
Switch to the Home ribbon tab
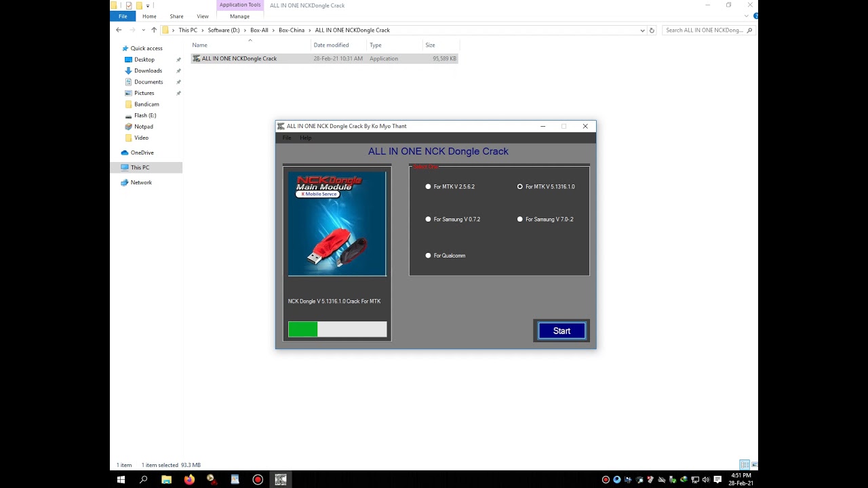pyautogui.click(x=149, y=16)
